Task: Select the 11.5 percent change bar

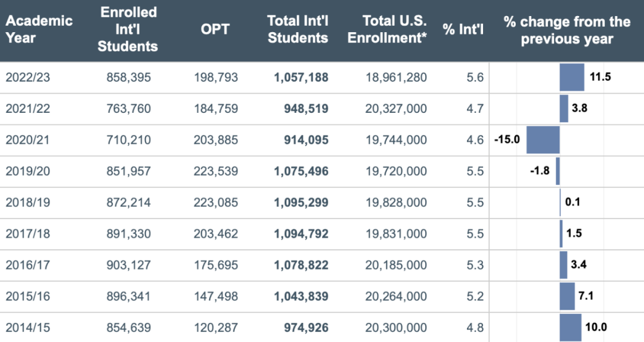Action: click(572, 77)
